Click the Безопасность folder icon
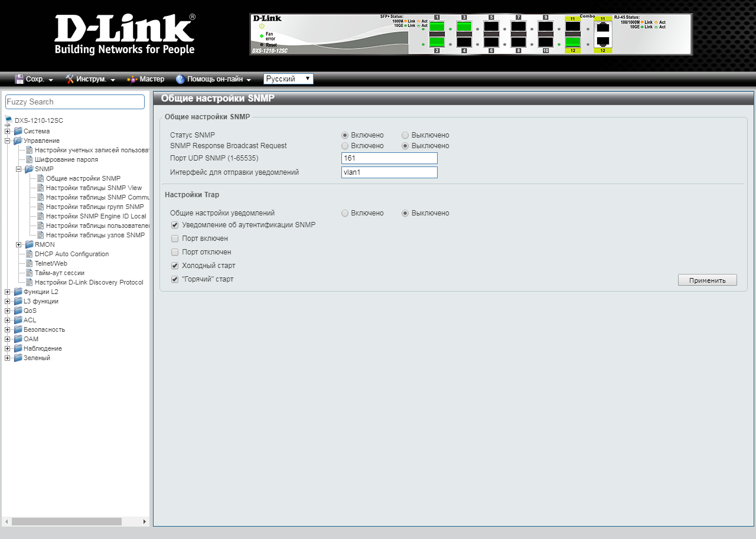756x539 pixels. pos(18,329)
